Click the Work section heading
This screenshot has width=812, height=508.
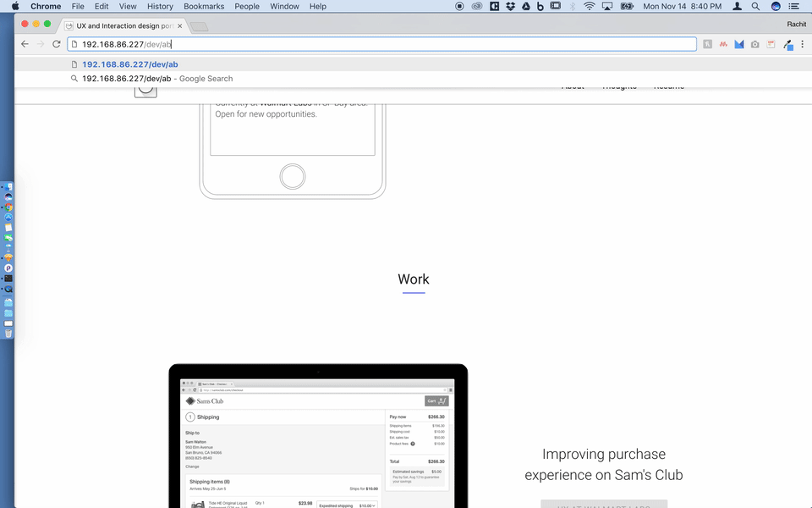pyautogui.click(x=414, y=279)
